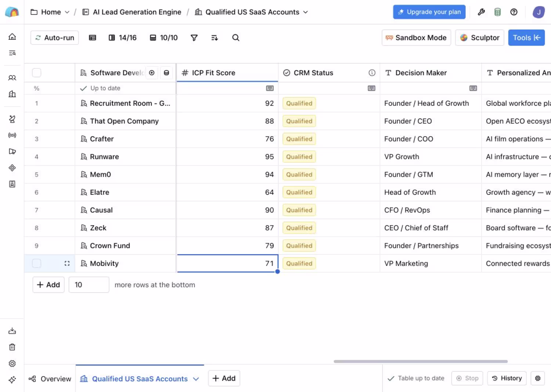Click the broadcast signals icon in sidebar
The image size is (551, 392).
pos(12,135)
